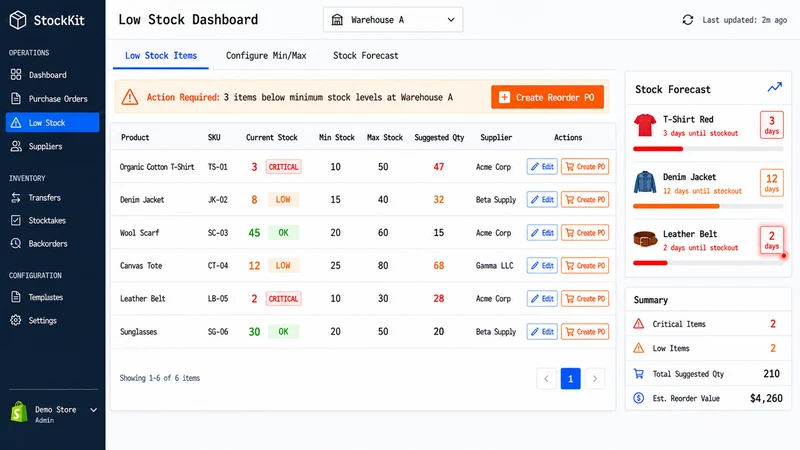This screenshot has height=450, width=800.
Task: Edit the Organic Cotton T-Shirt row
Action: (542, 167)
